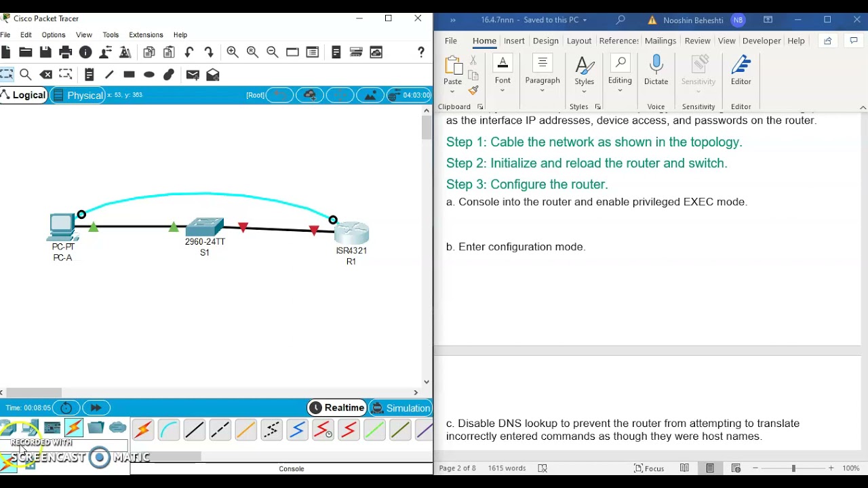Click the New file icon in Packet Tracer

point(5,52)
